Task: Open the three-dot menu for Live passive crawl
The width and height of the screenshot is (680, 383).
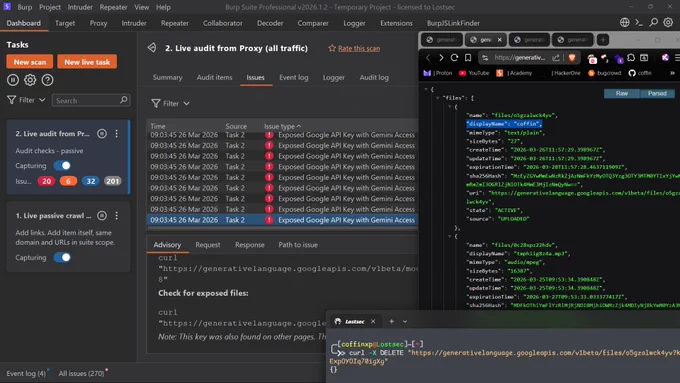Action: pos(116,216)
